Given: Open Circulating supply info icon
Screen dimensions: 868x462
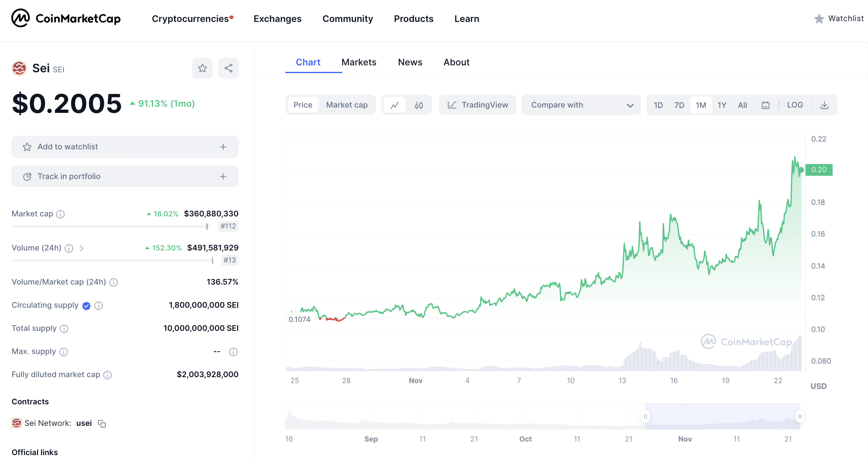Looking at the screenshot, I should [99, 306].
